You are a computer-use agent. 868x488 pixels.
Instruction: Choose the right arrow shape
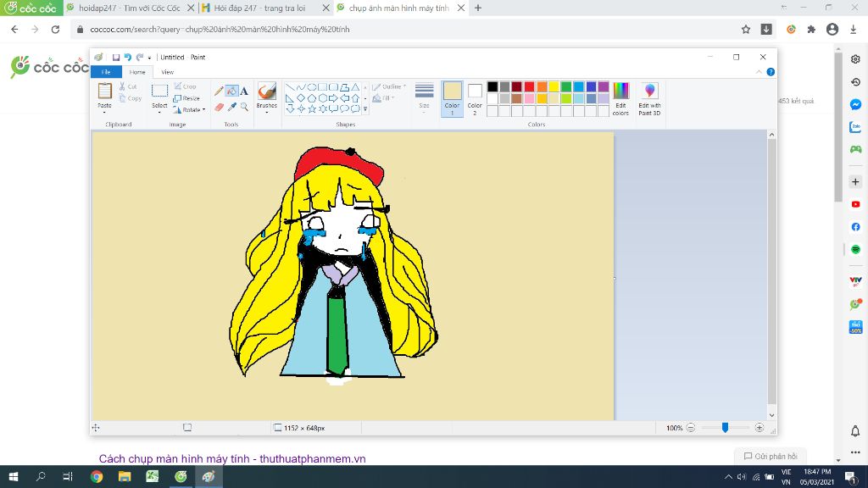pos(333,98)
